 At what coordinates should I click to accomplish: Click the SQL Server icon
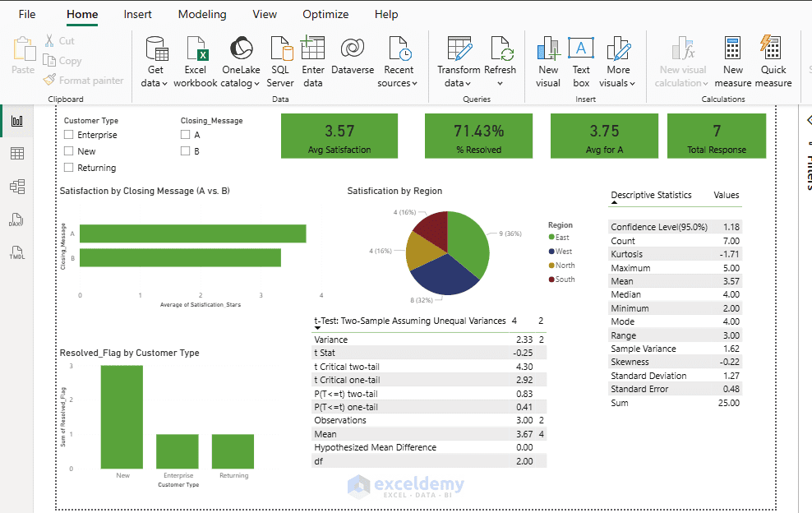(282, 49)
